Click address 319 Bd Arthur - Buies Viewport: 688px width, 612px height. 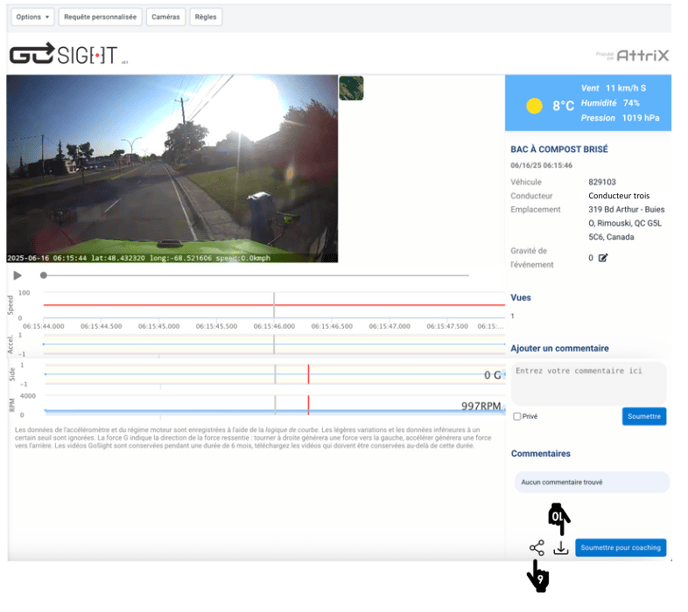pyautogui.click(x=627, y=210)
